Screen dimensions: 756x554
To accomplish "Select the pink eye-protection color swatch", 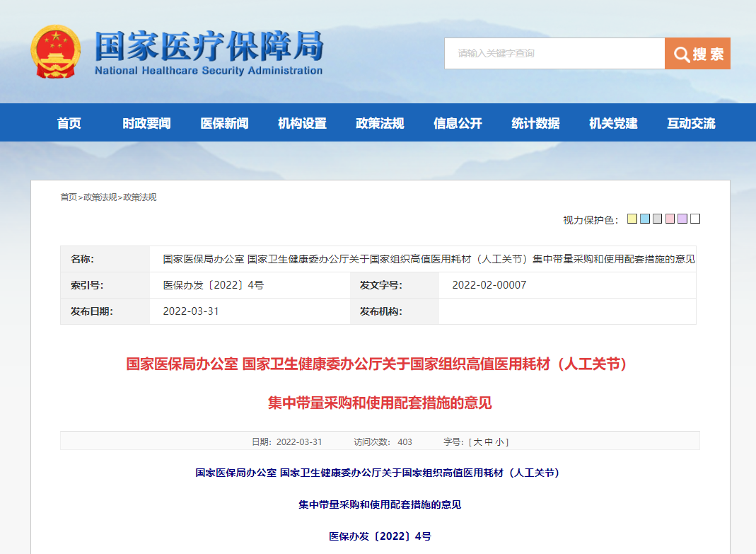I will [x=669, y=218].
